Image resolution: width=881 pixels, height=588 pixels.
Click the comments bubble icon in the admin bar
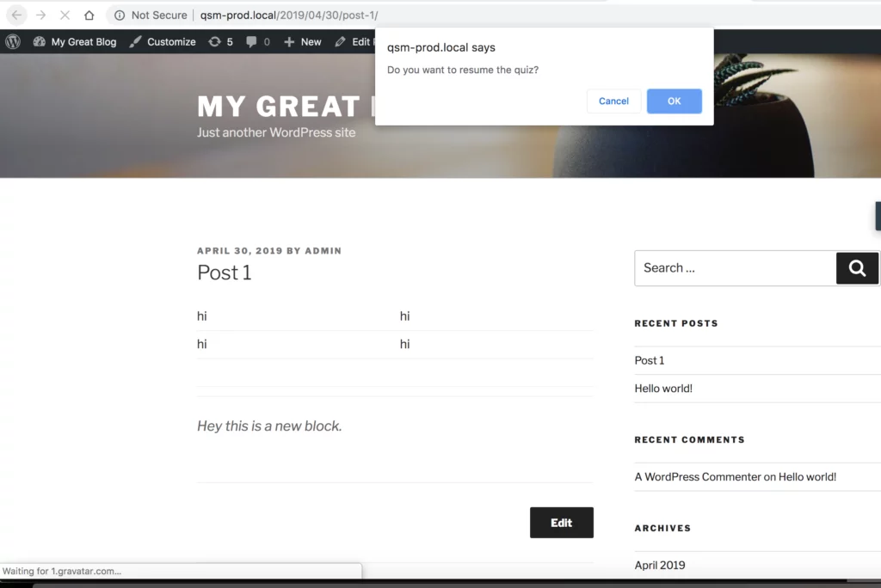(252, 41)
